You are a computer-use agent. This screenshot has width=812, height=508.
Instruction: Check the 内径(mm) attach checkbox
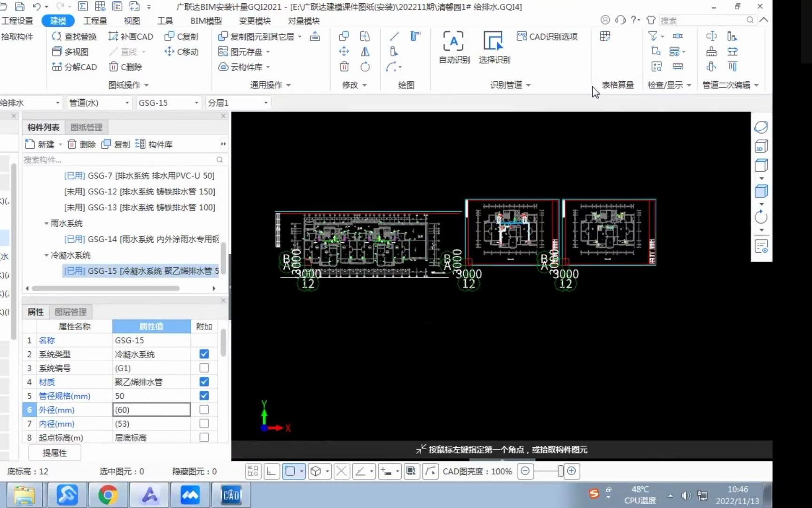tap(204, 423)
